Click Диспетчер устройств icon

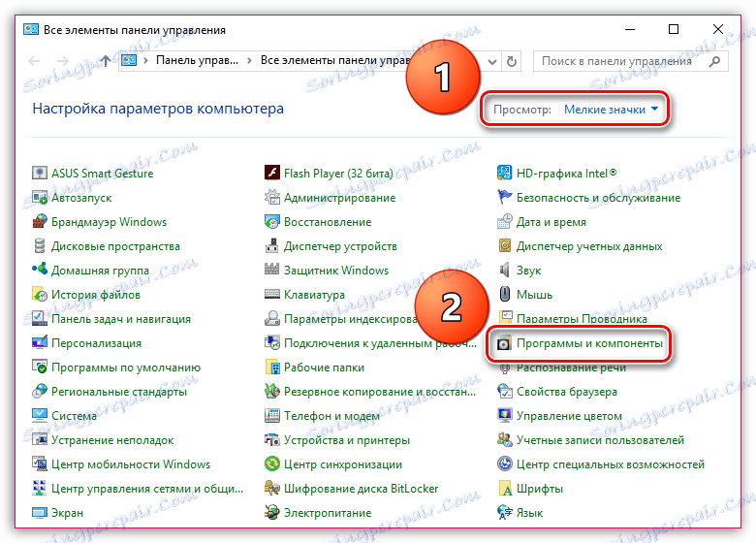point(272,246)
